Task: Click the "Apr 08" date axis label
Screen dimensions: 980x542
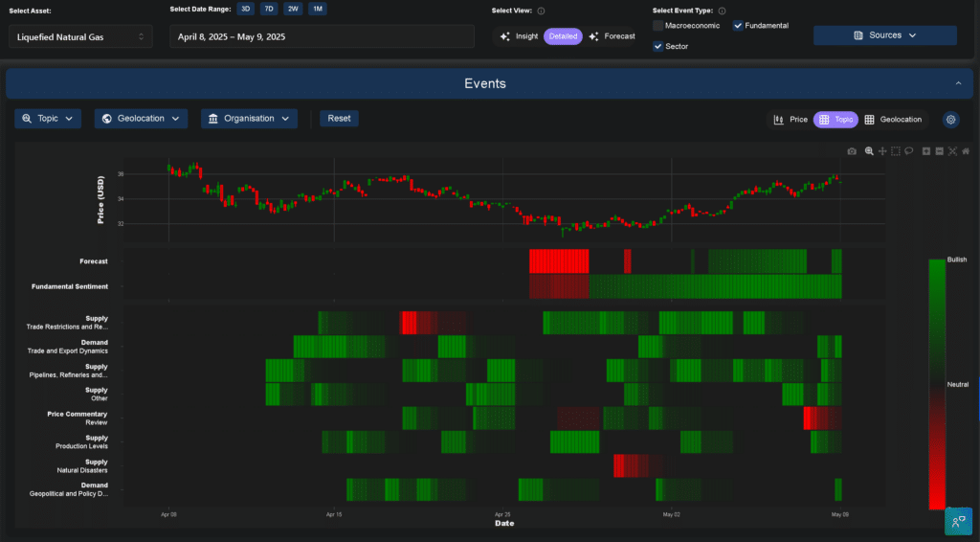Action: click(168, 514)
